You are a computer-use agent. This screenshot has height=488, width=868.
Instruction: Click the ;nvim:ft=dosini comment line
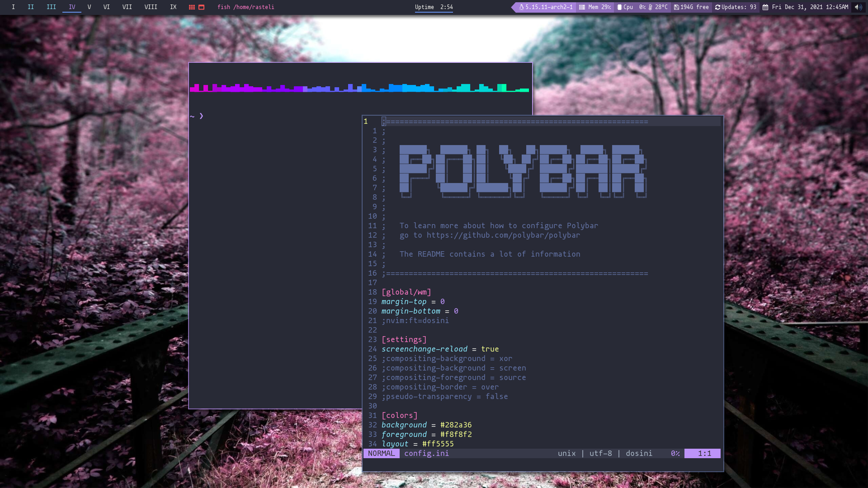(x=415, y=321)
